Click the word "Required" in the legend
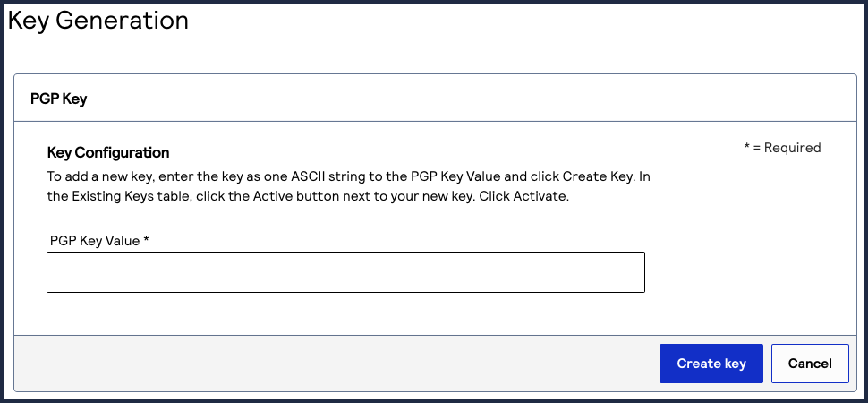 (x=795, y=148)
